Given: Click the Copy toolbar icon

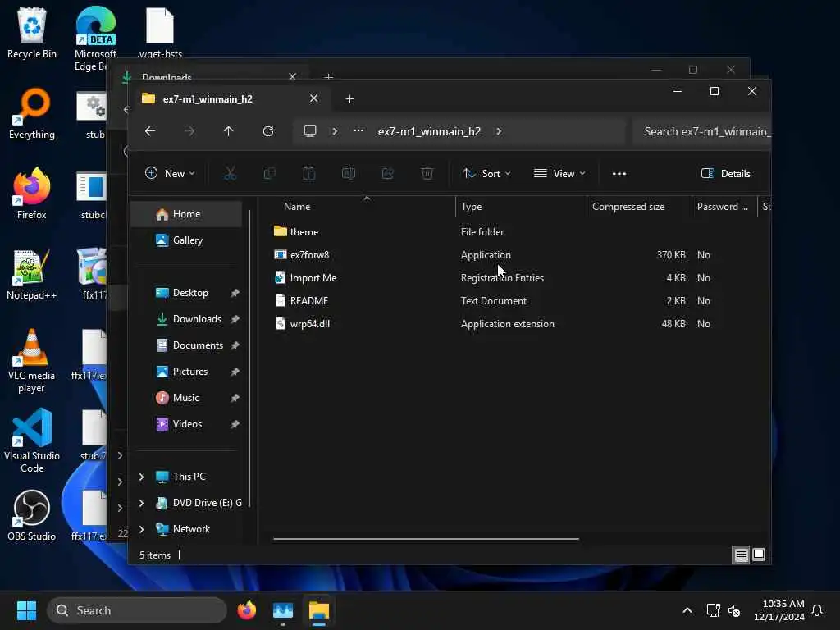Looking at the screenshot, I should pyautogui.click(x=269, y=173).
